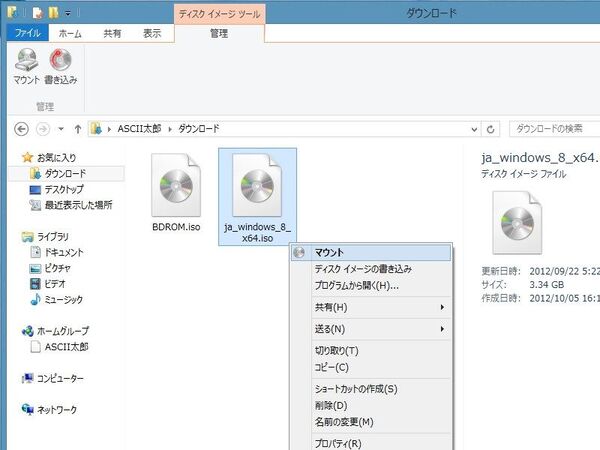Go up one folder level arrow
This screenshot has width=600, height=450.
coord(78,129)
